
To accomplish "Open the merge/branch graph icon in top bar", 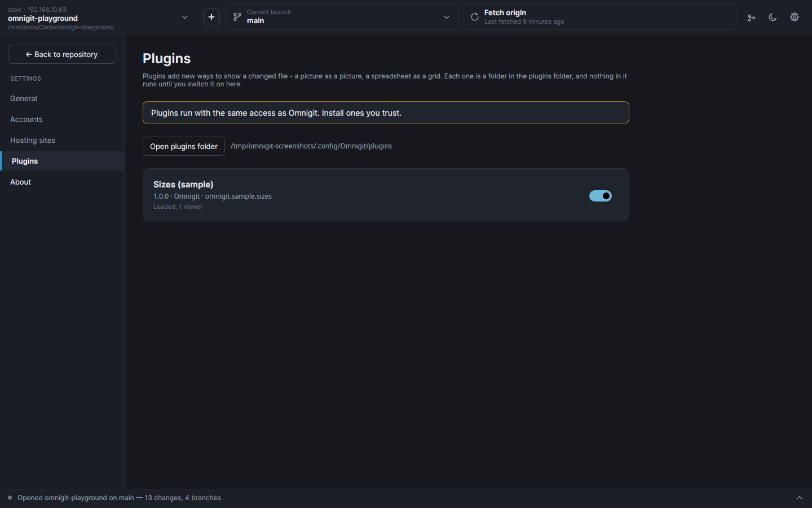I will 751,17.
